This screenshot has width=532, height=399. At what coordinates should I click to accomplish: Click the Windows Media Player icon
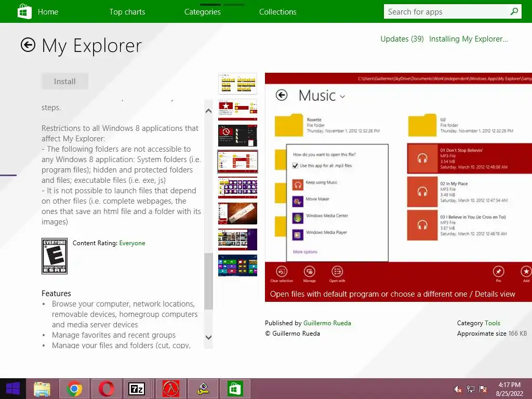[x=298, y=235]
